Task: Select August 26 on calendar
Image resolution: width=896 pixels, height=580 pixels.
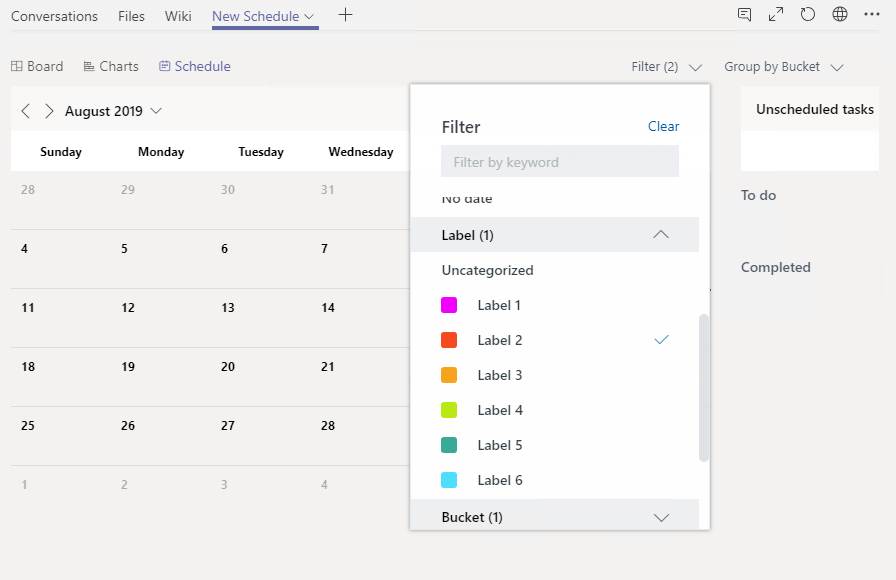Action: coord(128,426)
